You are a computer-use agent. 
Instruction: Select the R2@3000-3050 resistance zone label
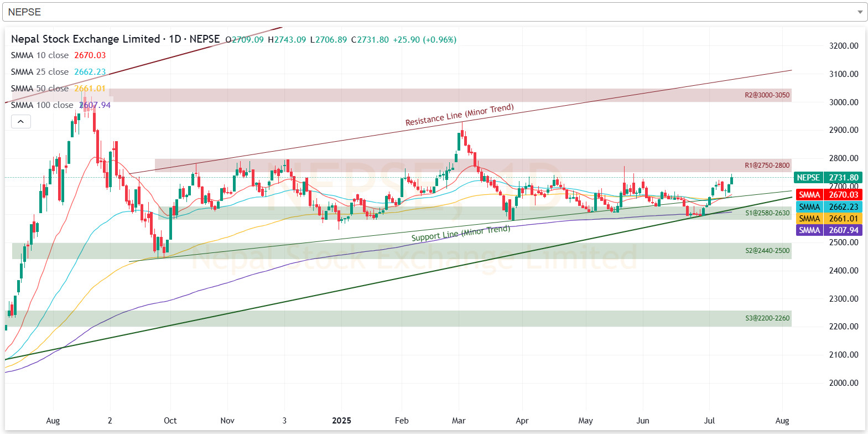pyautogui.click(x=767, y=95)
